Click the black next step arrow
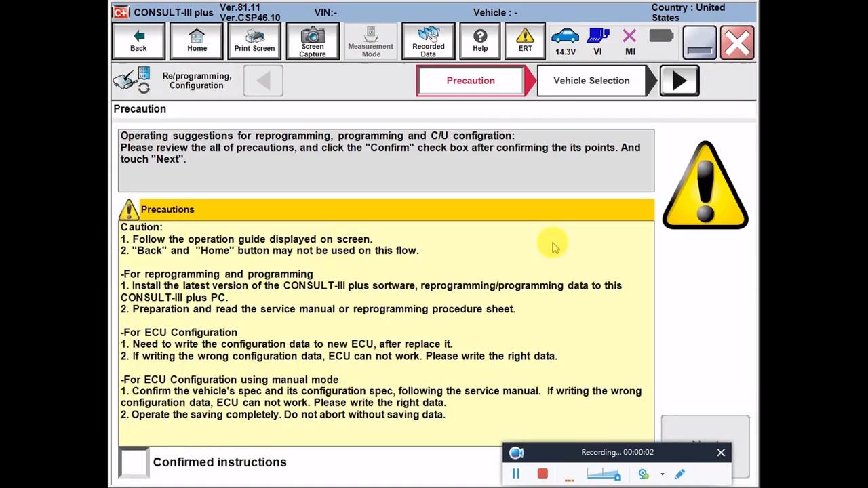 (679, 81)
